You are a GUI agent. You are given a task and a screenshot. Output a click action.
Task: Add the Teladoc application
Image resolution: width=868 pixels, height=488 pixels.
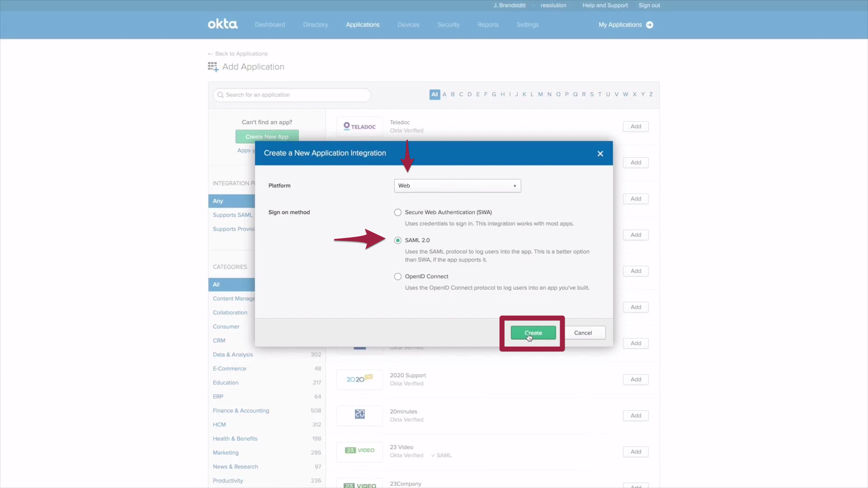(x=636, y=127)
